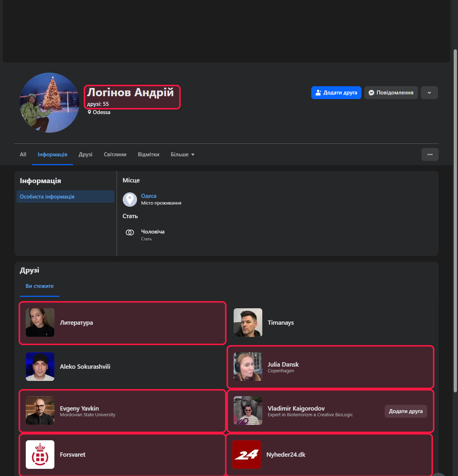This screenshot has height=476, width=458.
Task: Click the Timanays name link
Action: 281,323
